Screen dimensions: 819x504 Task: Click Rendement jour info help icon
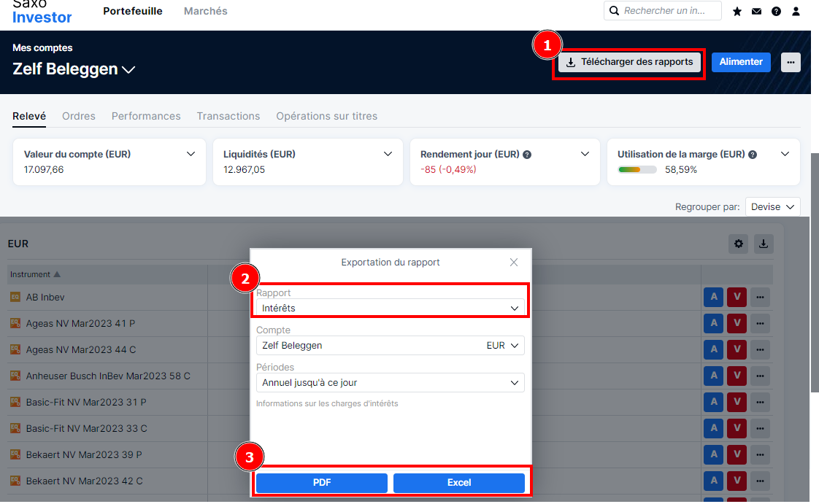pyautogui.click(x=527, y=155)
